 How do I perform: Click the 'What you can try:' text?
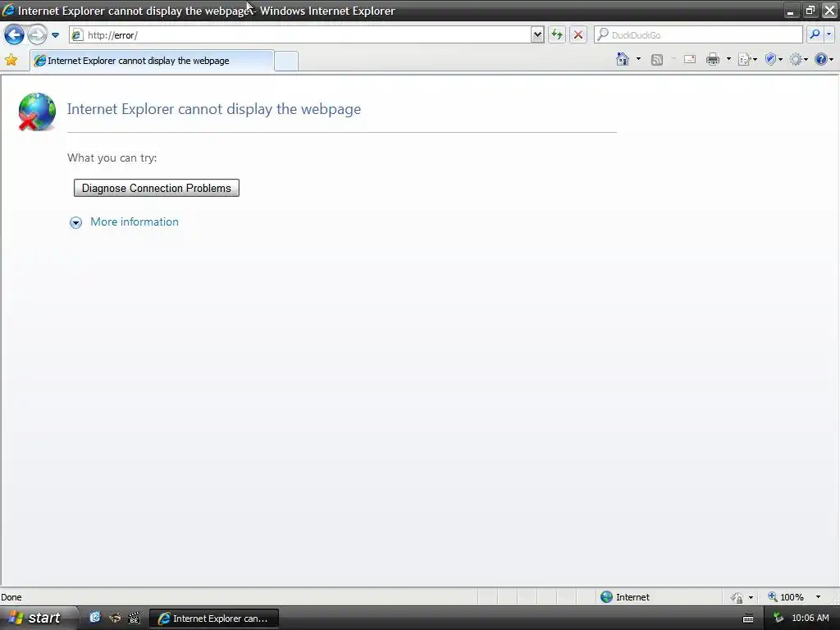coord(112,158)
